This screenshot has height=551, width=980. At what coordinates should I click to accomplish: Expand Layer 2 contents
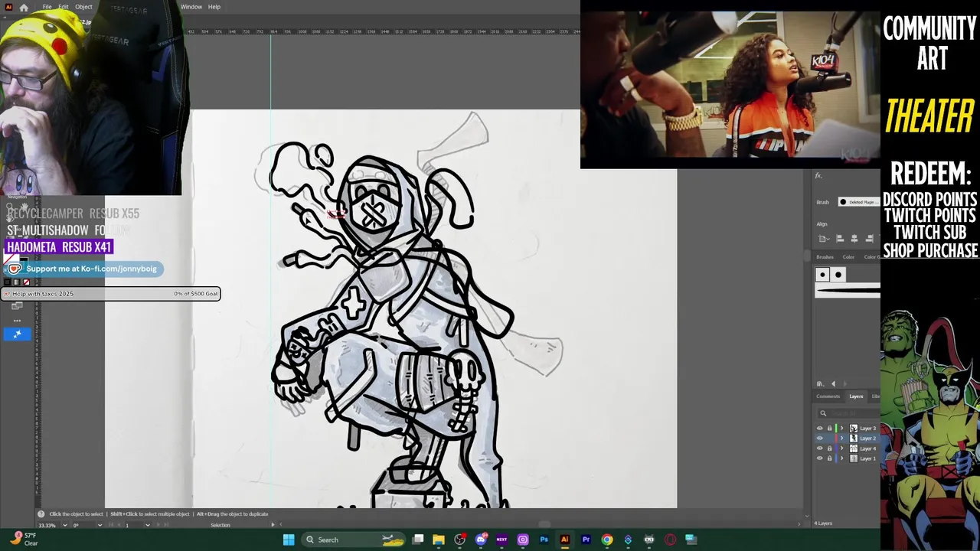(842, 439)
